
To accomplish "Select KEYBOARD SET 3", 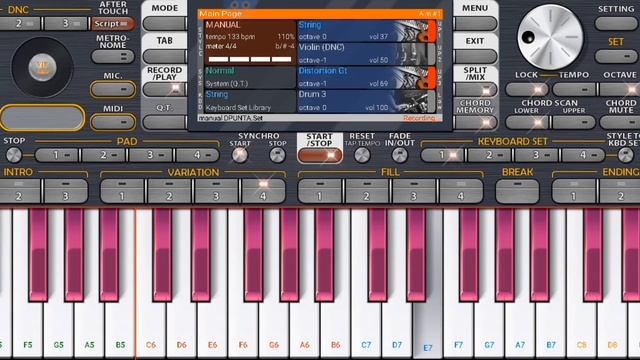I will pyautogui.click(x=537, y=155).
